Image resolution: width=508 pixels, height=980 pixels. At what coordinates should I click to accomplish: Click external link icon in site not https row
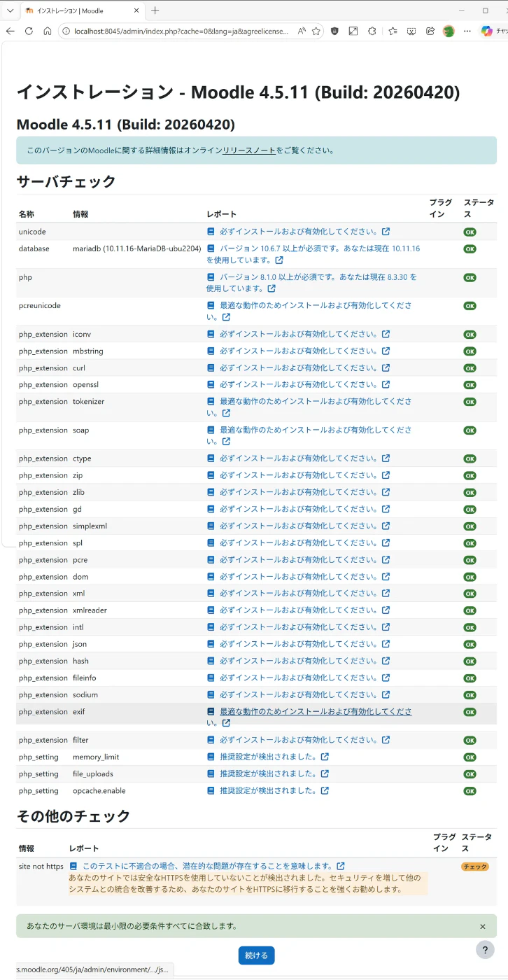[341, 867]
